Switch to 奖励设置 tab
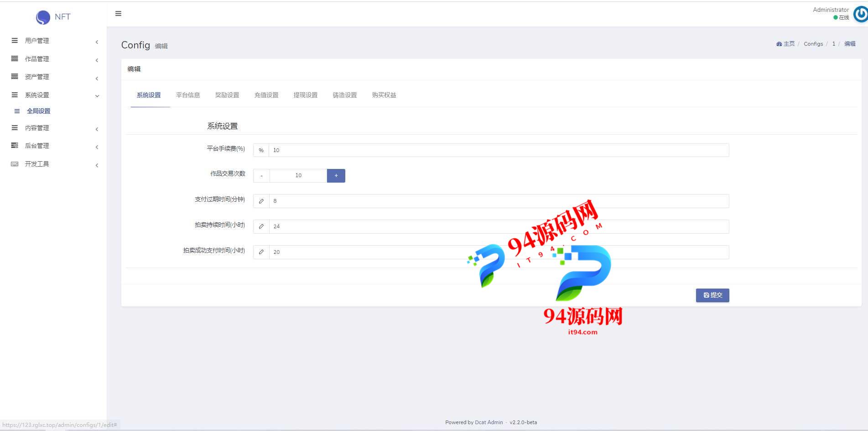 (x=227, y=95)
